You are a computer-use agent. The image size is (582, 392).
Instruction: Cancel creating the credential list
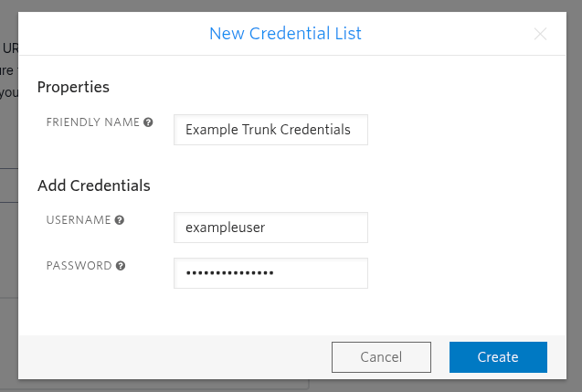coord(381,357)
